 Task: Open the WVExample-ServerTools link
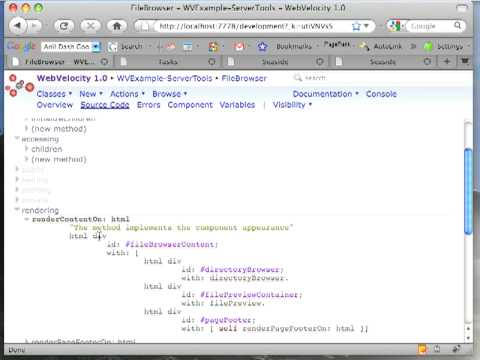click(164, 78)
